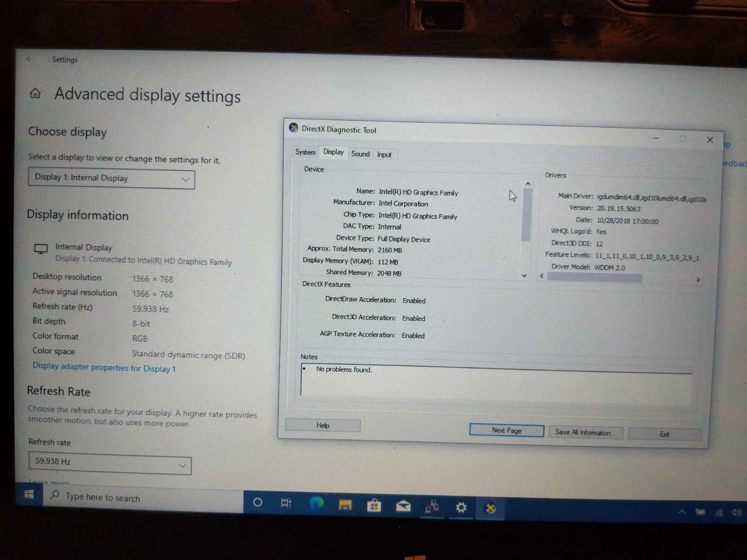747x560 pixels.
Task: Click the DirectX Diagnostic Tool title icon
Action: 294,128
